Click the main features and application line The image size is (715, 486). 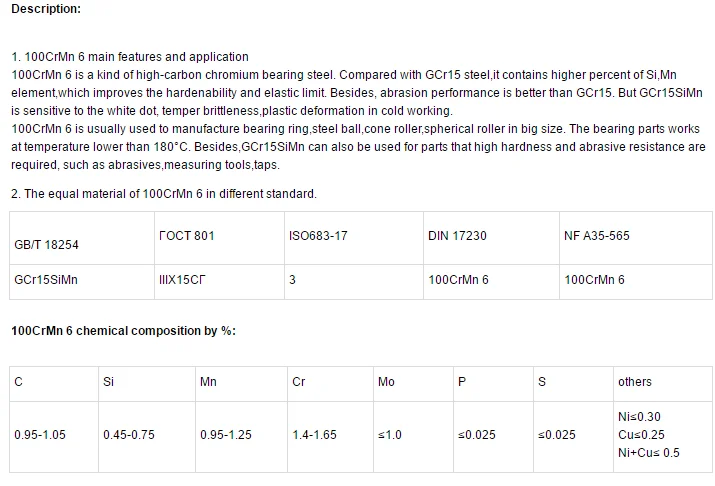(130, 57)
